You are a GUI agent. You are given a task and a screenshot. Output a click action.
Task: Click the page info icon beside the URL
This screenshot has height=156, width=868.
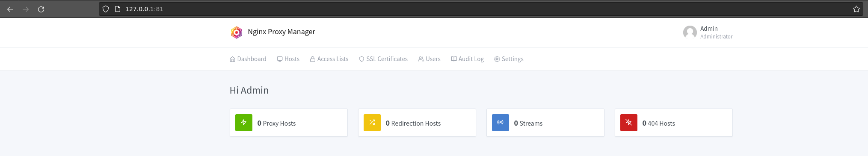tap(118, 9)
